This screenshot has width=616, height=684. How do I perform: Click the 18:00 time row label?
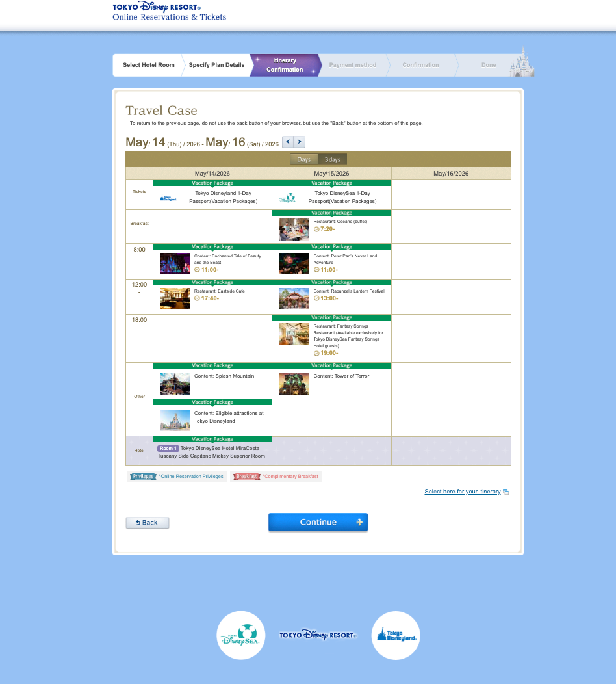pyautogui.click(x=140, y=320)
